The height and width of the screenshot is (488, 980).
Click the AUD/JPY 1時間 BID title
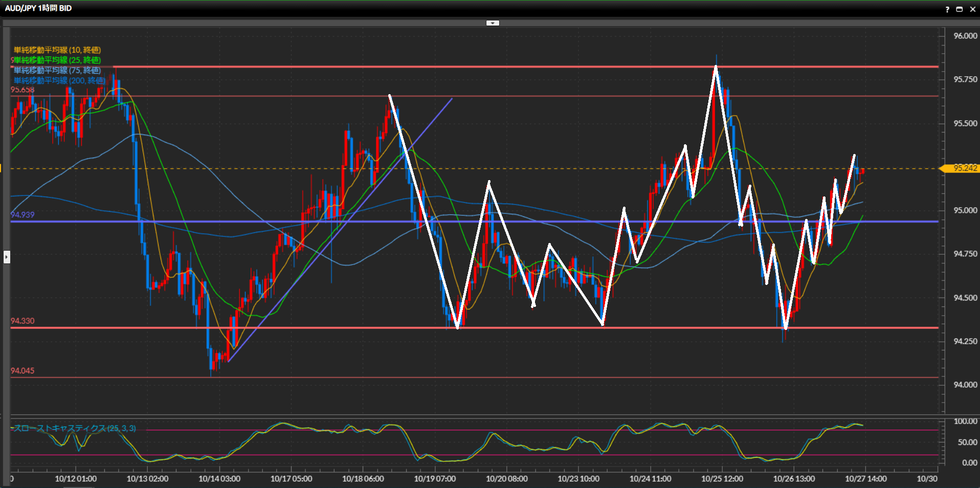click(x=38, y=8)
